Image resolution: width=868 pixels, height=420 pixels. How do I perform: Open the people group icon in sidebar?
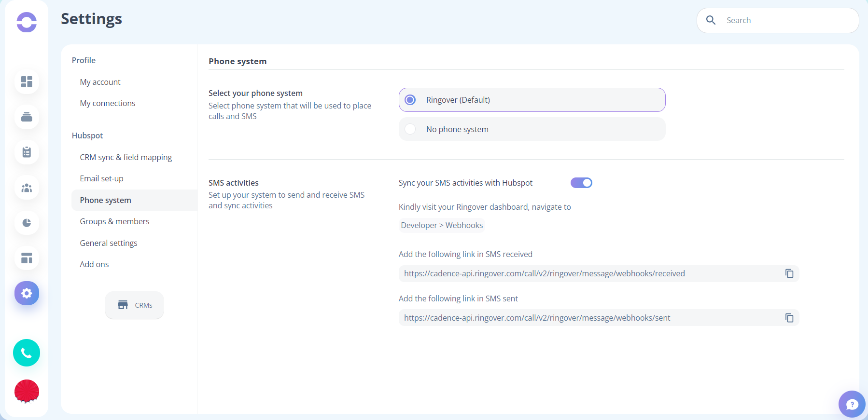click(27, 188)
